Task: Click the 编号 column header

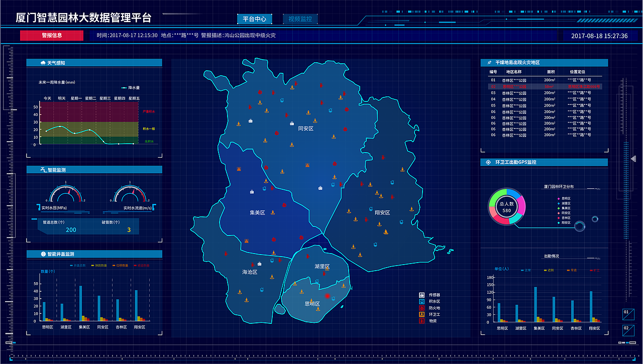Action: (493, 72)
